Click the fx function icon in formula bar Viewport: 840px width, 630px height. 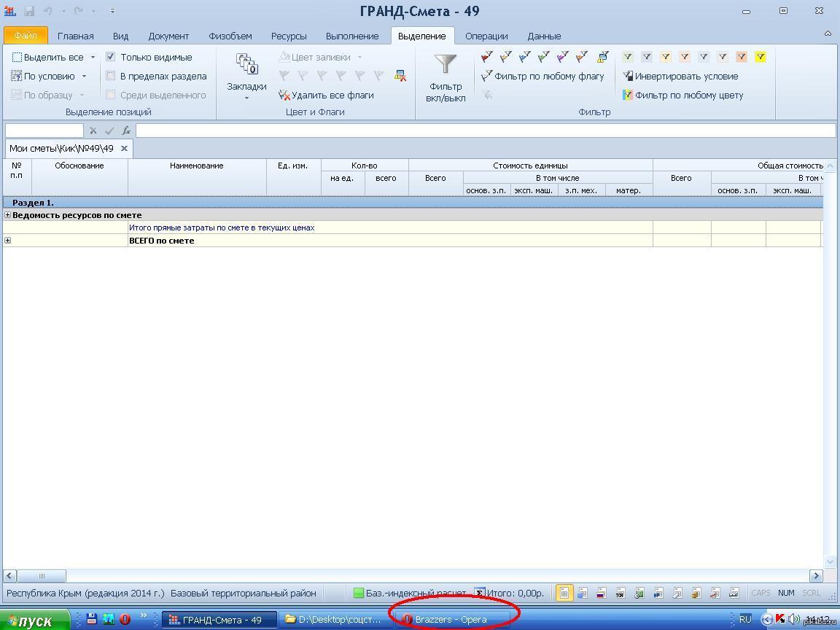coord(126,131)
